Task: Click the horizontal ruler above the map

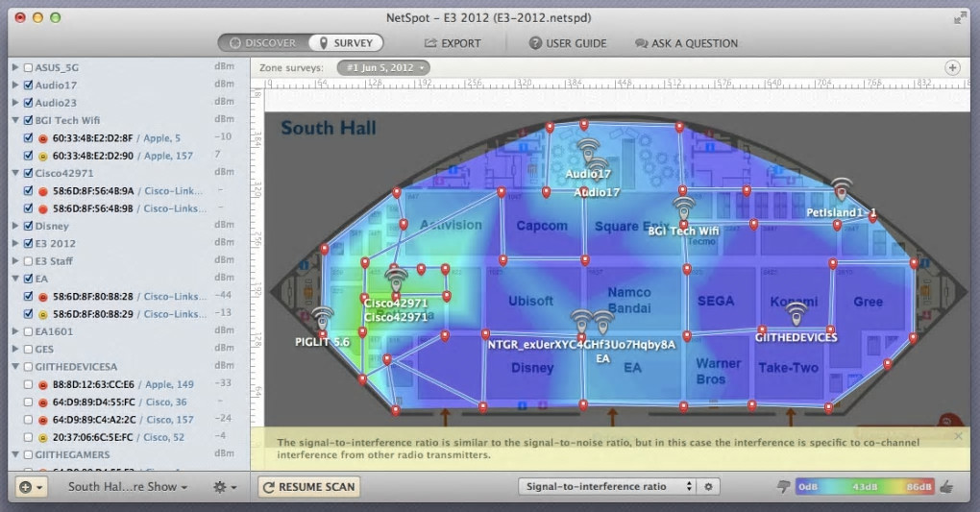Action: coord(616,84)
